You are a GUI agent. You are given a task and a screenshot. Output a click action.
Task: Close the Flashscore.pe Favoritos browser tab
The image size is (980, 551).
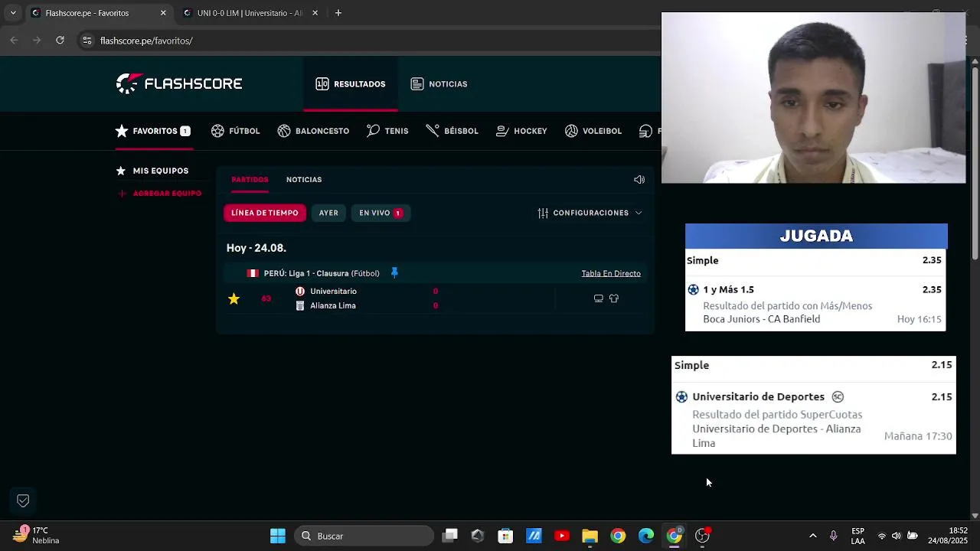[163, 13]
